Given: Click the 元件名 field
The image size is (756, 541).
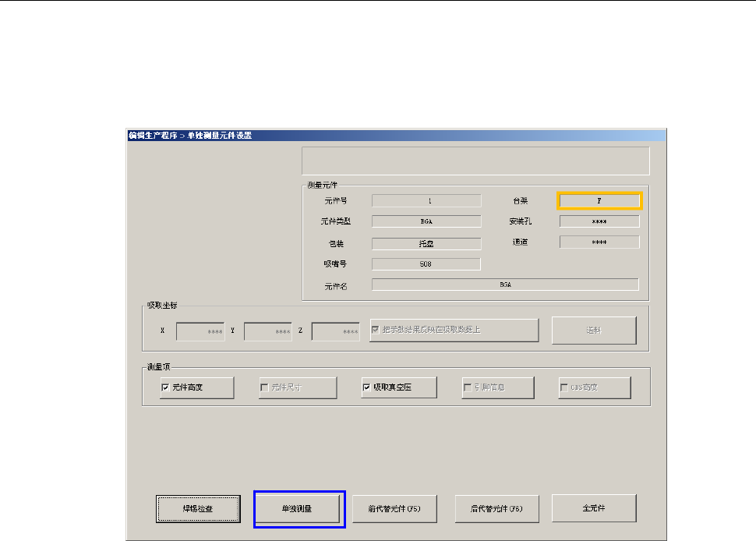Looking at the screenshot, I should [505, 285].
